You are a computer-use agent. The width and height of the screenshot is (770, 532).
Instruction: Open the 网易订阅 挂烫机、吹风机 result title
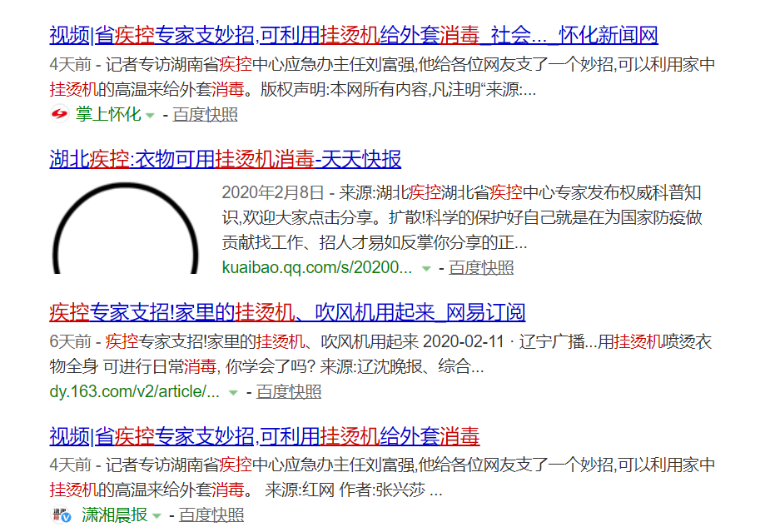tap(287, 312)
